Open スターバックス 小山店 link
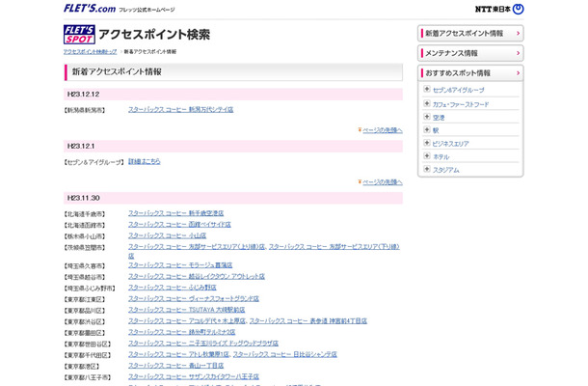Image resolution: width=588 pixels, height=386 pixels. 168,235
